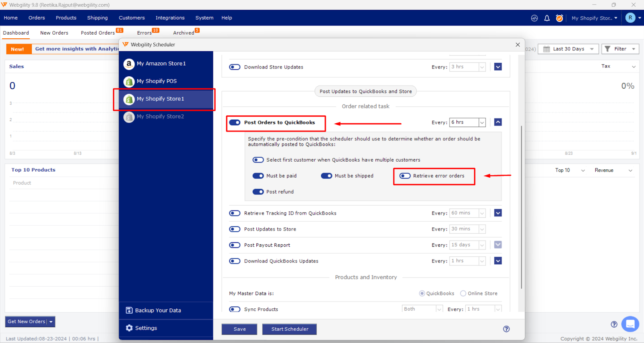644x343 pixels.
Task: Toggle Retrieve Tracking ID from QuickBooks switch
Action: pos(235,213)
